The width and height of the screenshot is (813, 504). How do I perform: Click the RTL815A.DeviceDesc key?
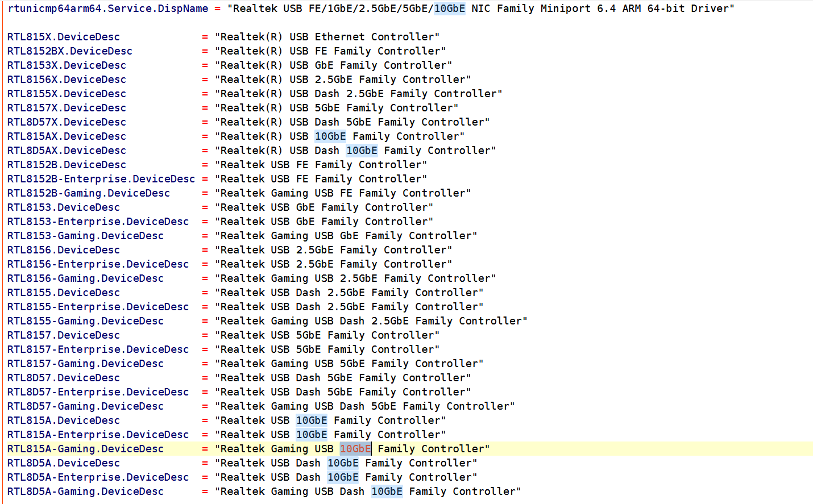coord(64,420)
